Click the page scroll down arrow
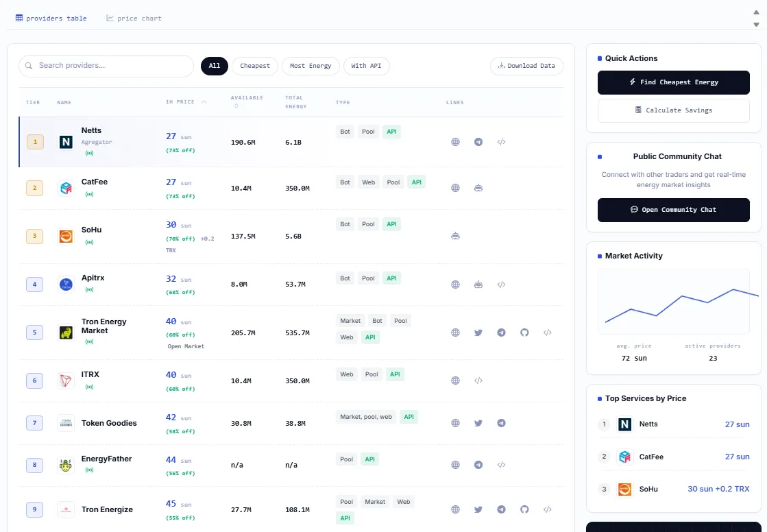This screenshot has width=767, height=532. [756, 25]
